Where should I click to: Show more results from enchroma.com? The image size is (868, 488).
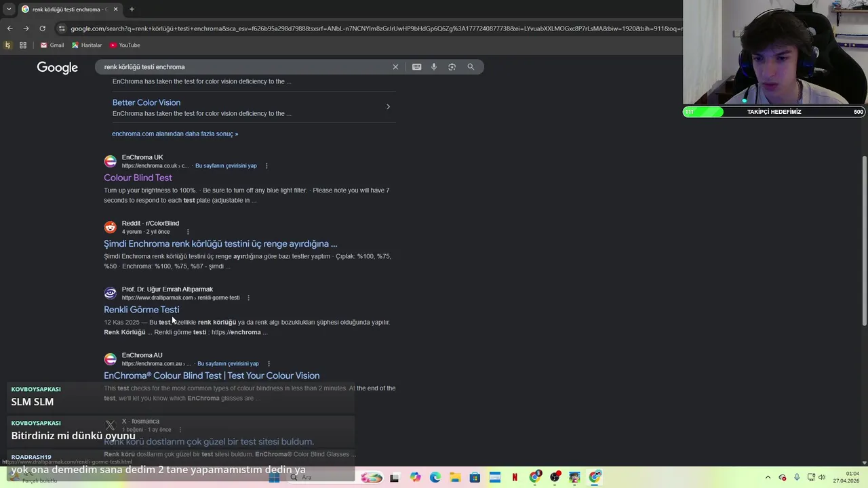[x=175, y=134]
